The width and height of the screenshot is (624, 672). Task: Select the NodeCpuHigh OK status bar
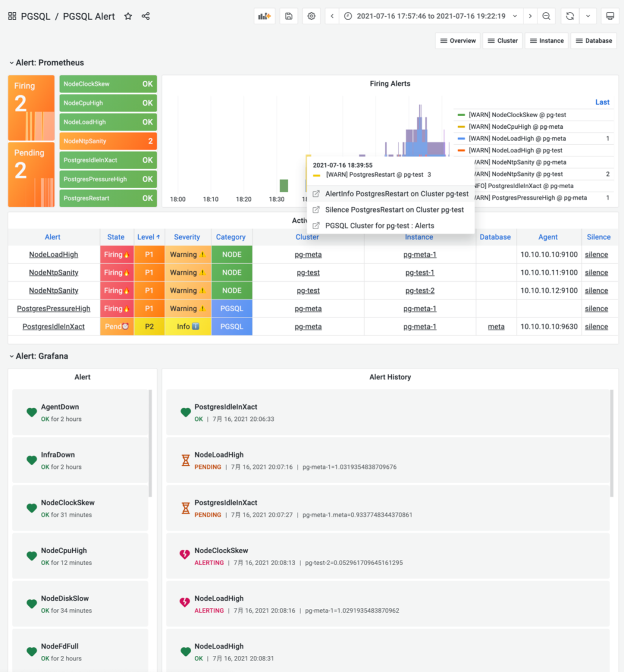pos(108,103)
